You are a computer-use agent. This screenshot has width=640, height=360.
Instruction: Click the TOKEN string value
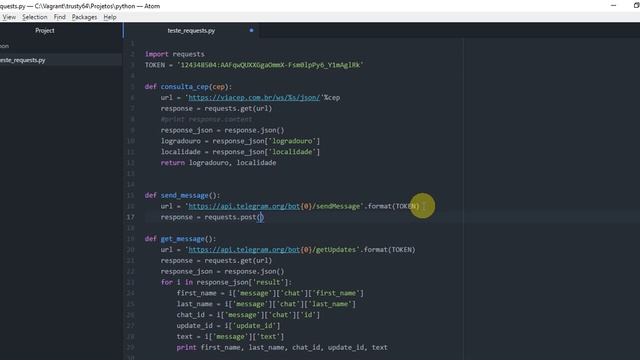(270, 65)
